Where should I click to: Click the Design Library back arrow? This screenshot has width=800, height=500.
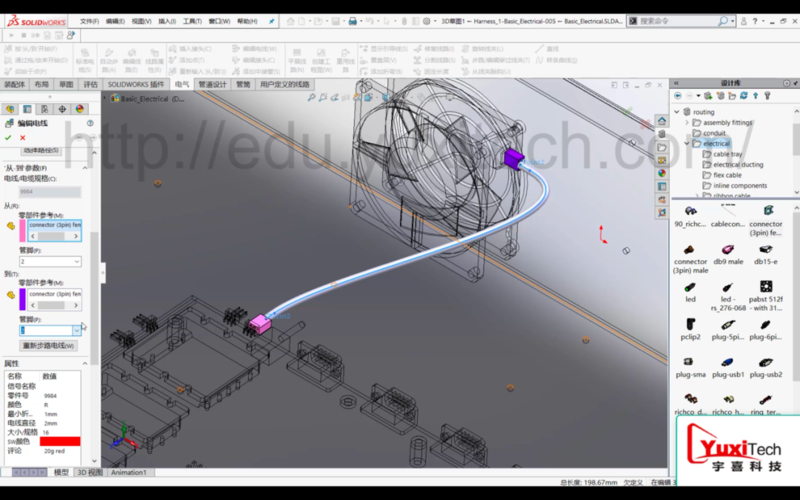tap(678, 96)
